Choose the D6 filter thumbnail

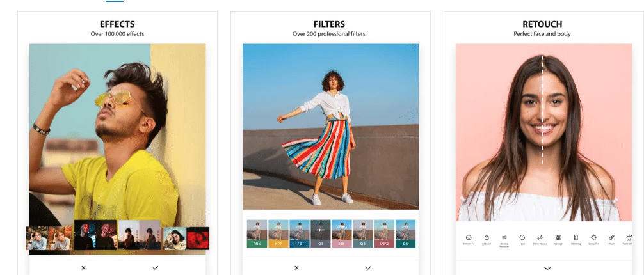coord(405,233)
